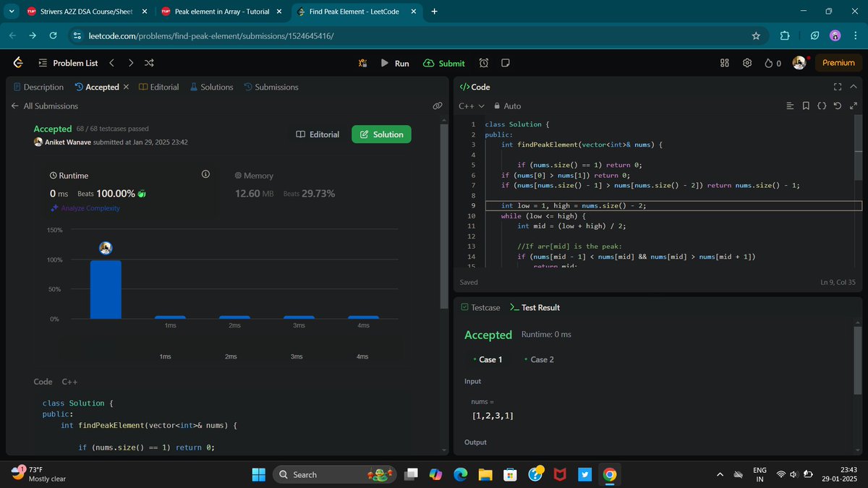Click the Premium button
Image resolution: width=868 pixels, height=488 pixels.
838,63
